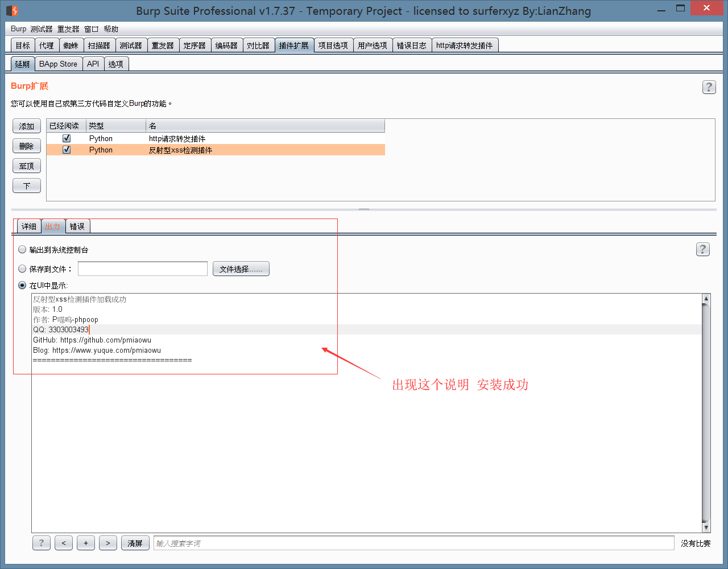Open the 帮助 menu
The image size is (728, 569).
[x=111, y=29]
